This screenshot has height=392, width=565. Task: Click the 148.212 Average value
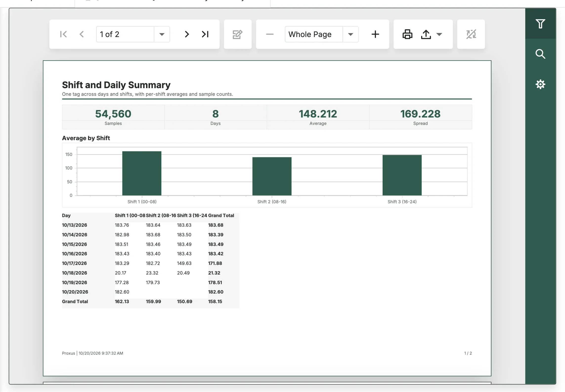click(x=318, y=114)
